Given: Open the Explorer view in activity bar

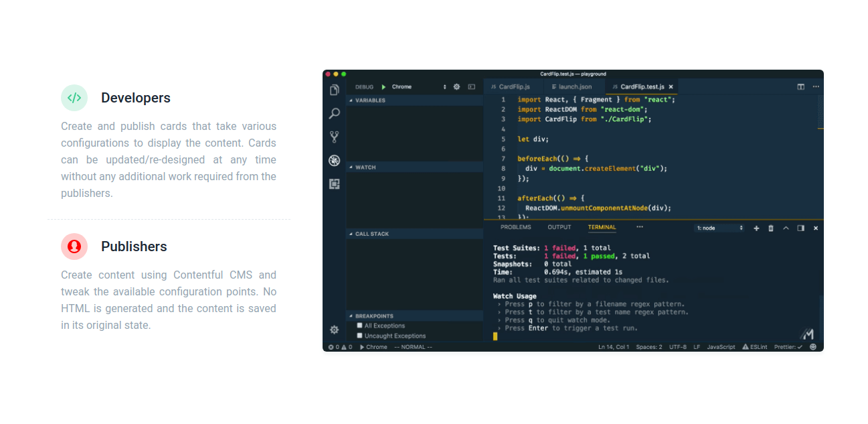Looking at the screenshot, I should coord(335,90).
